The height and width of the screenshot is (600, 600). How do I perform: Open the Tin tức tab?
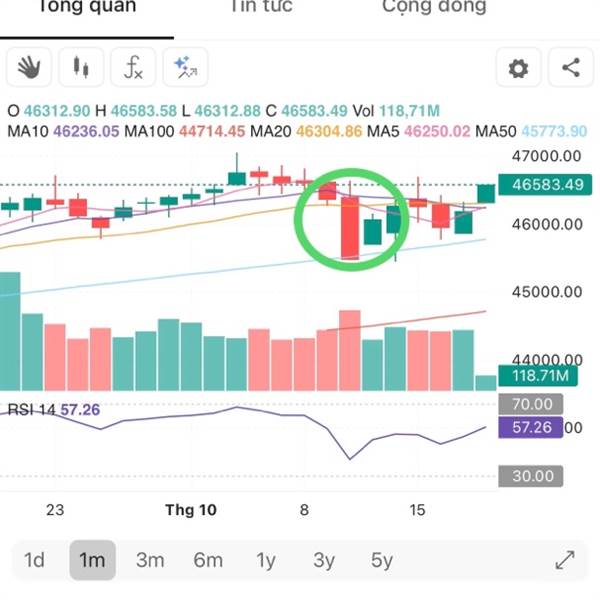(261, 6)
